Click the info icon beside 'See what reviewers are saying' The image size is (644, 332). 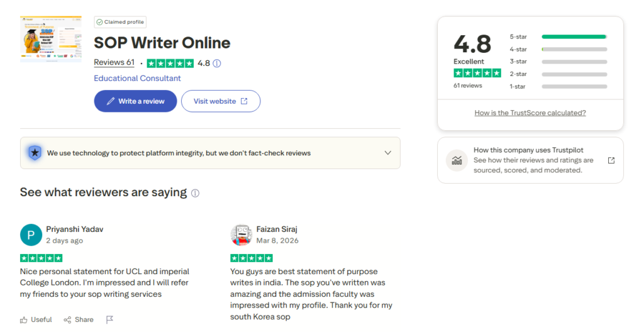click(x=195, y=193)
